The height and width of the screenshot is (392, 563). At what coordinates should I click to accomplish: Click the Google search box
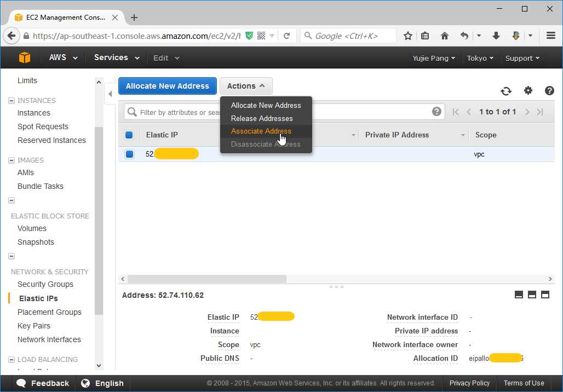tap(348, 36)
